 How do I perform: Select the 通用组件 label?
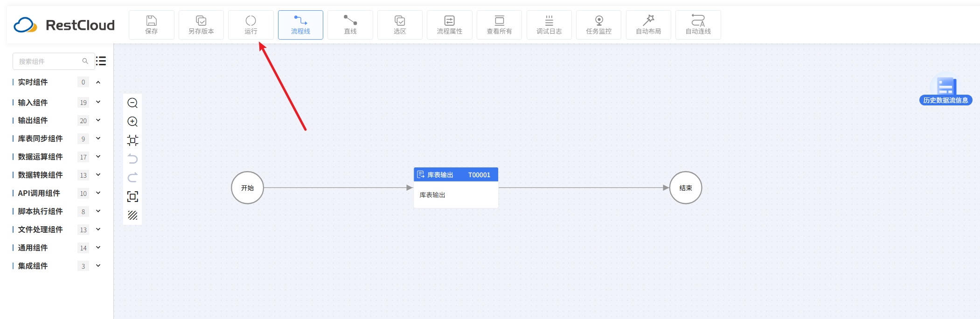point(33,248)
